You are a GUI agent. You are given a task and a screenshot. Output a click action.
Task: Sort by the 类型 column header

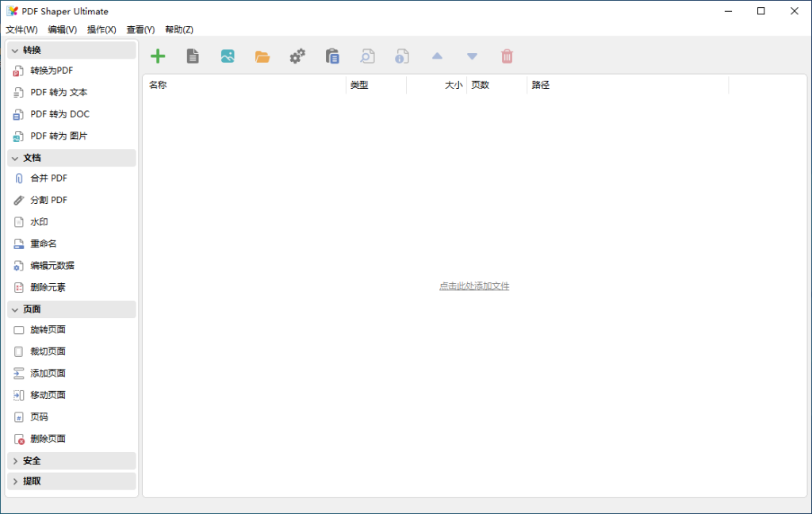[x=376, y=85]
